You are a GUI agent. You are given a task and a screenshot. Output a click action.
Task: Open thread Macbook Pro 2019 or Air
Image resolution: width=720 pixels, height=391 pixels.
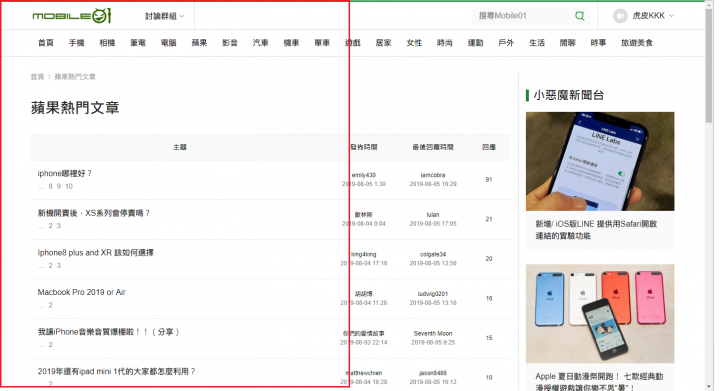coord(82,292)
